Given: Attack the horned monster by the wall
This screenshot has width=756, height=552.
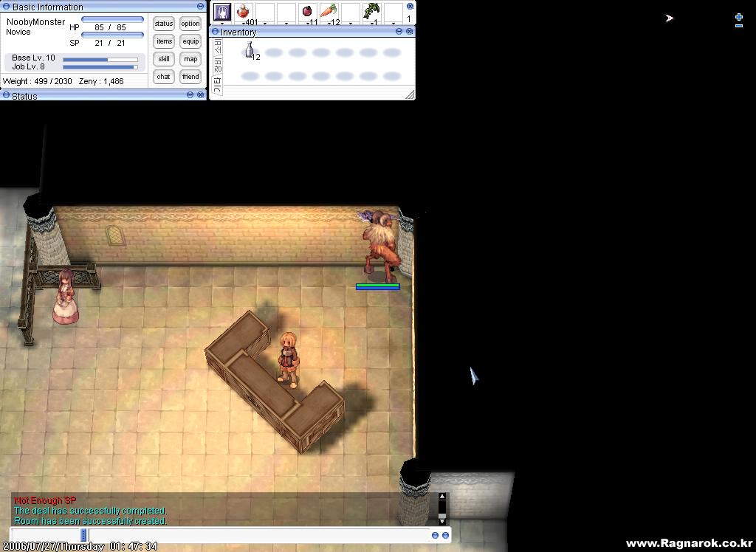Looking at the screenshot, I should click(381, 246).
